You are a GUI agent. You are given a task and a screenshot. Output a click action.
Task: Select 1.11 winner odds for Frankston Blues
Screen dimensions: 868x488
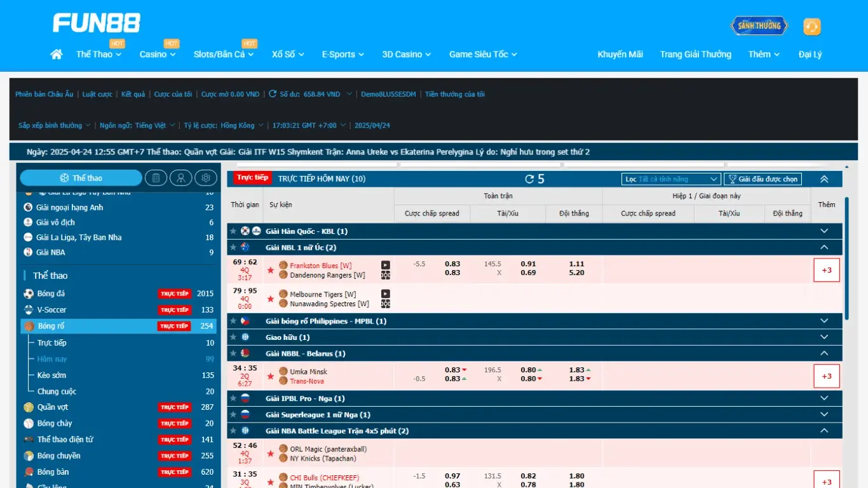576,264
